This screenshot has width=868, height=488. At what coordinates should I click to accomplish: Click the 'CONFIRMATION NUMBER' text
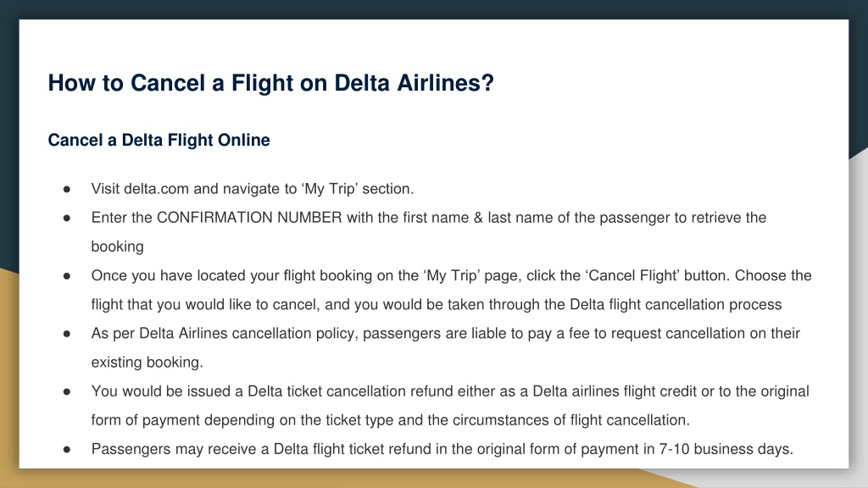(249, 218)
